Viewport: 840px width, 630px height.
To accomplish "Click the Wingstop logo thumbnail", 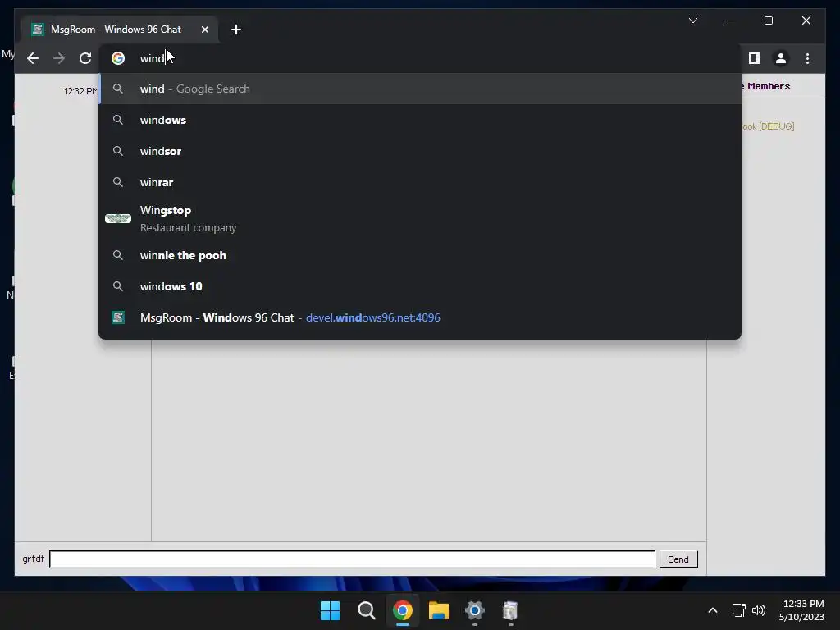I will [118, 218].
